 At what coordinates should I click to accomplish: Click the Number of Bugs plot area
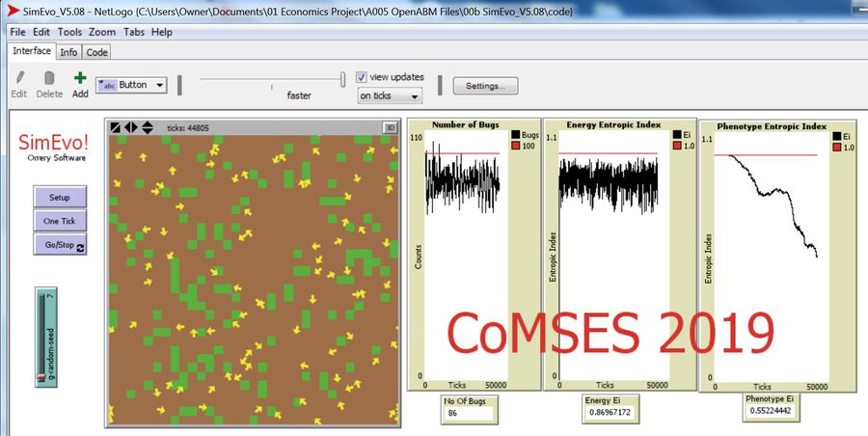[x=466, y=256]
